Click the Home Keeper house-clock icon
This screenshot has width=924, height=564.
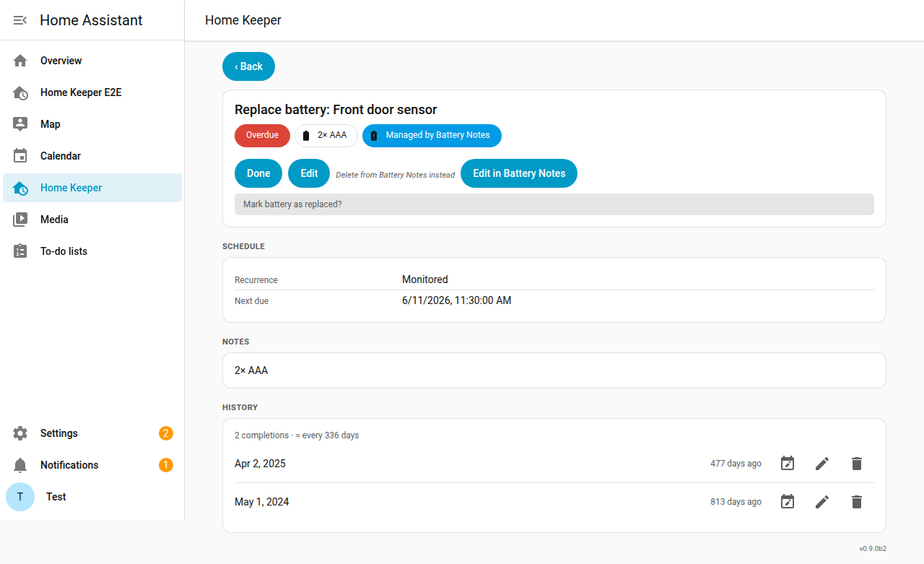[x=20, y=188]
